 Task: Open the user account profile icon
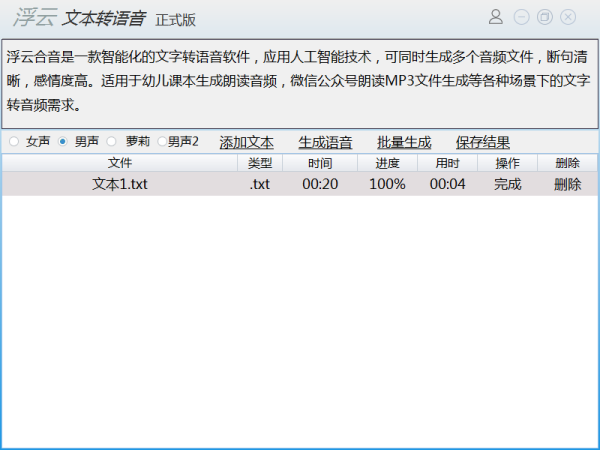tap(496, 17)
